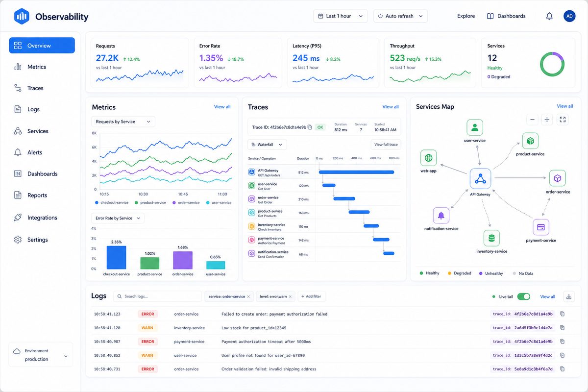
Task: Click the inventory-service database node icon
Action: tap(491, 238)
